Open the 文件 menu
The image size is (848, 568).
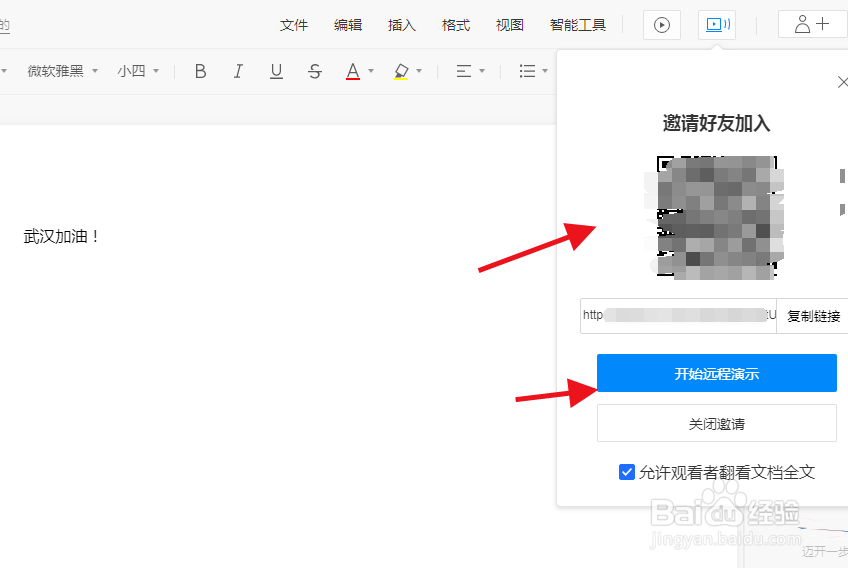[294, 25]
